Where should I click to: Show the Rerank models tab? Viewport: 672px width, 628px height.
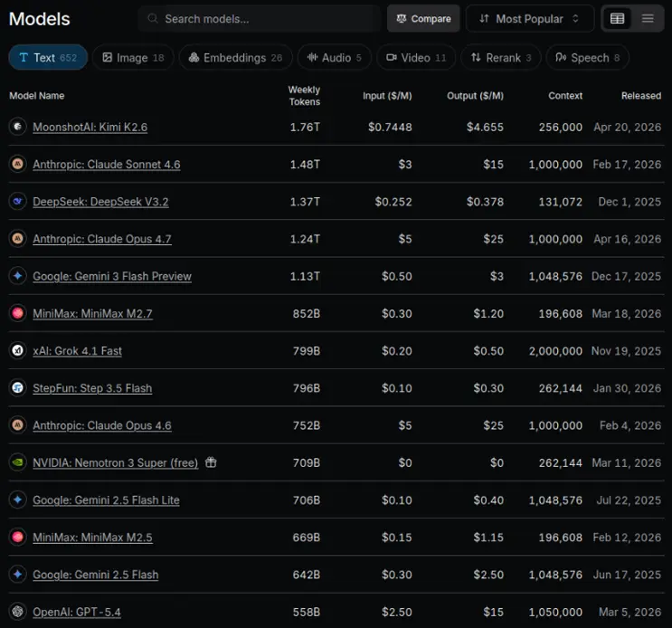coord(501,58)
